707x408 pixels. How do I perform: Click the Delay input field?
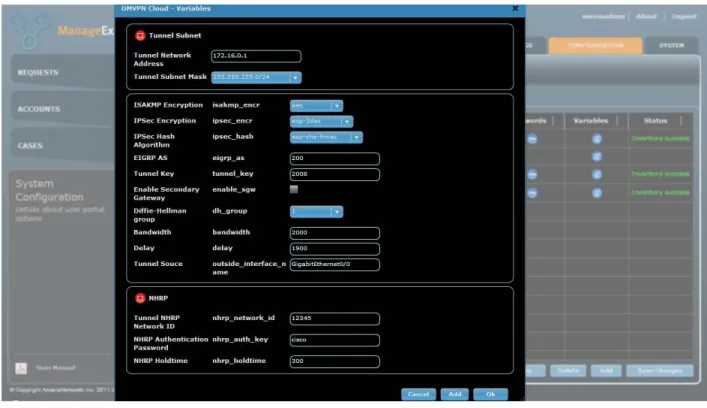tap(335, 249)
